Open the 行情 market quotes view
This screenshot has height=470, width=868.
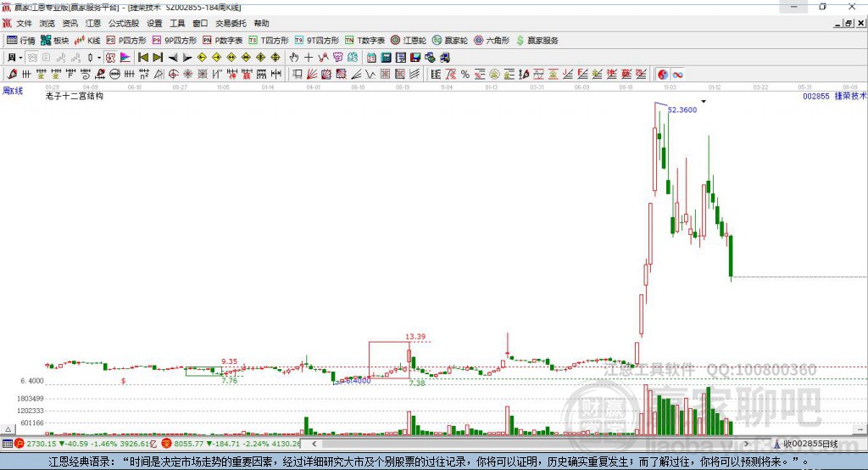(21, 41)
